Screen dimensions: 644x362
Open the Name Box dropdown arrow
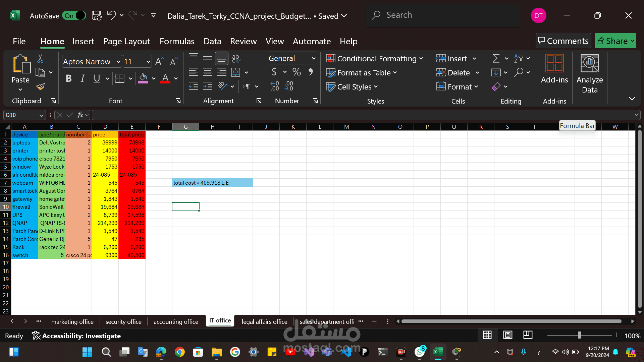pos(41,115)
